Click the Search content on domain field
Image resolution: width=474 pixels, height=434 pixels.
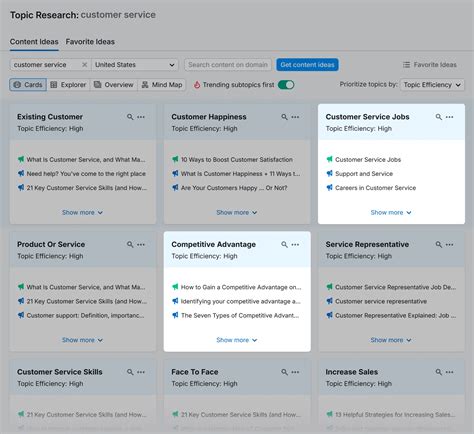pos(228,65)
